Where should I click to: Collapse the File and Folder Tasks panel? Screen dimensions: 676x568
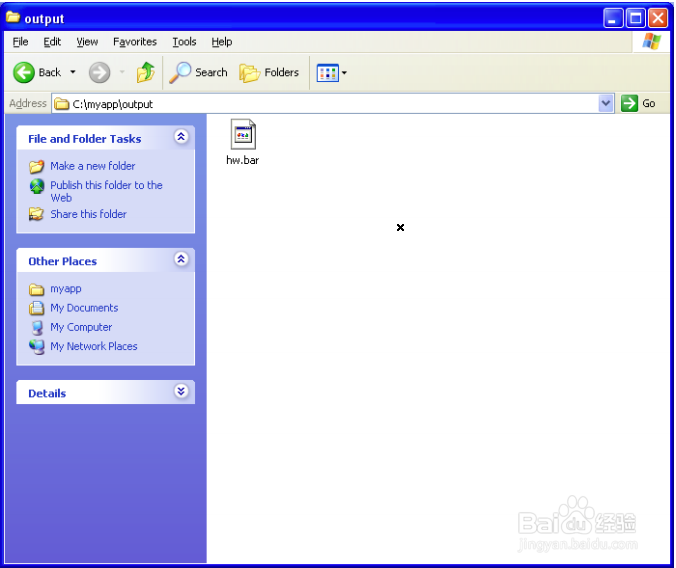click(181, 137)
